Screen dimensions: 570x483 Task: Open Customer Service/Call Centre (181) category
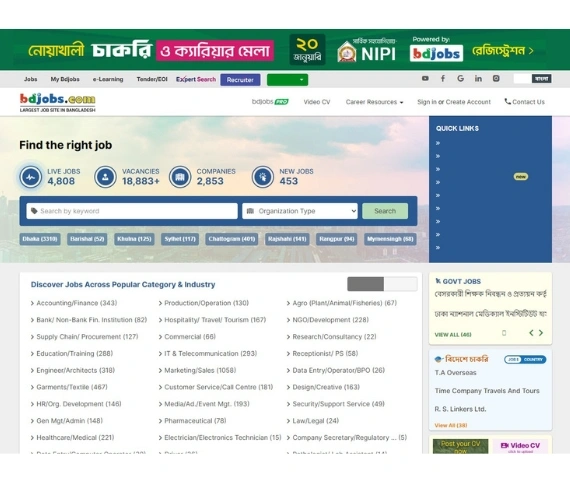(219, 387)
